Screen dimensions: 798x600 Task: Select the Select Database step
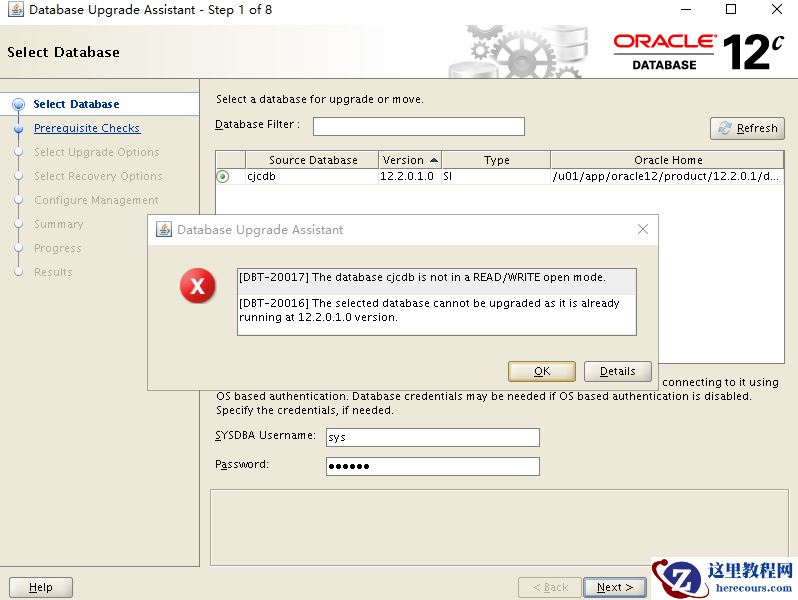[76, 104]
